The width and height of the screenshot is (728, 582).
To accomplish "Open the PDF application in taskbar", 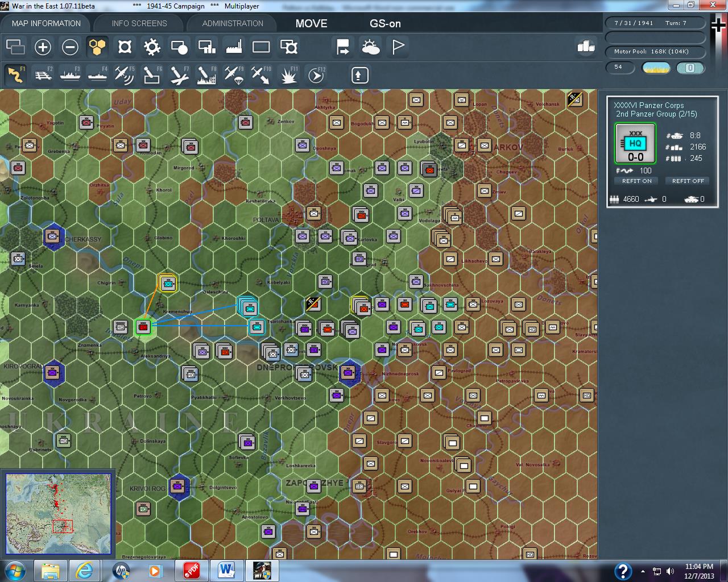I will pyautogui.click(x=191, y=571).
